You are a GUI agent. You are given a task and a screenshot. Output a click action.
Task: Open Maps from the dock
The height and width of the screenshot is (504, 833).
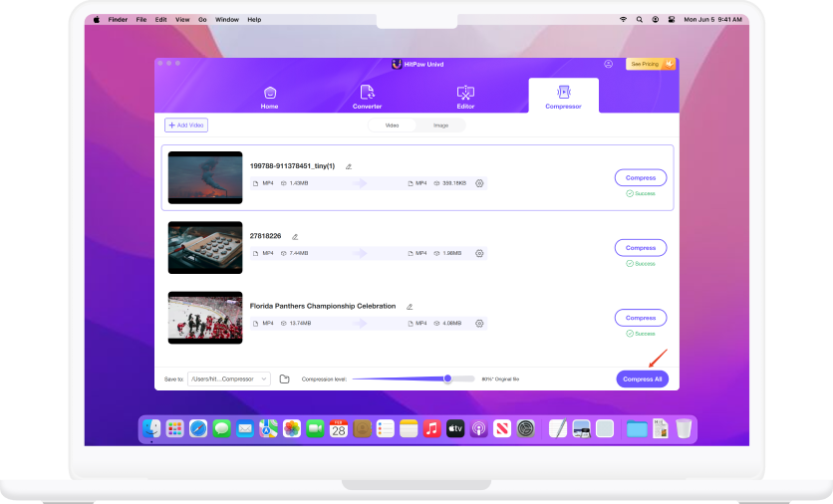[268, 428]
